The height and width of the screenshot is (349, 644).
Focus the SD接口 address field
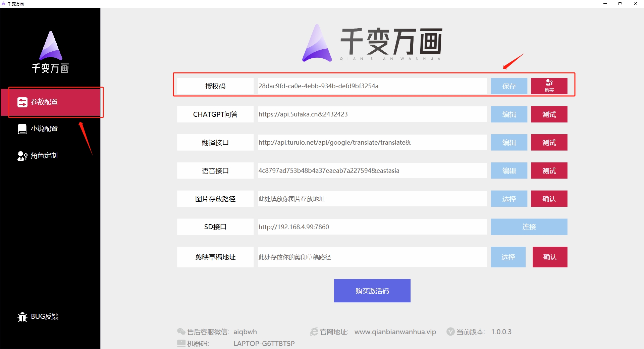(x=372, y=227)
